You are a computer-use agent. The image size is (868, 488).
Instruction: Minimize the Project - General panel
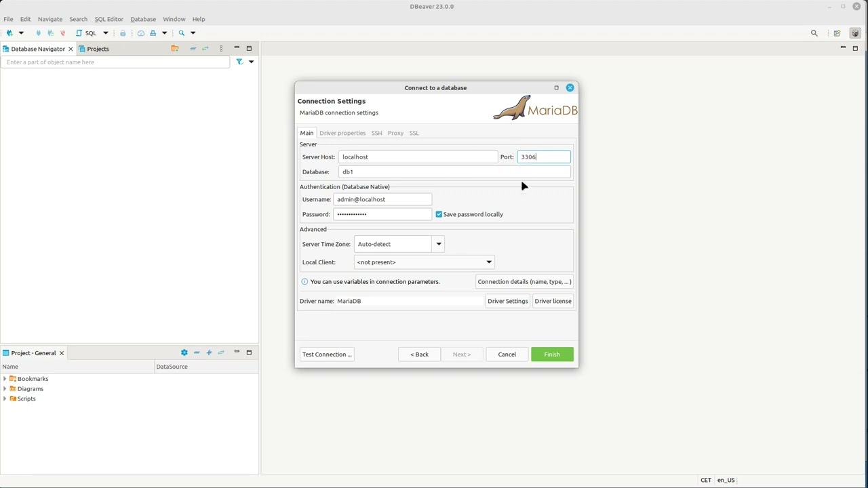tap(237, 352)
